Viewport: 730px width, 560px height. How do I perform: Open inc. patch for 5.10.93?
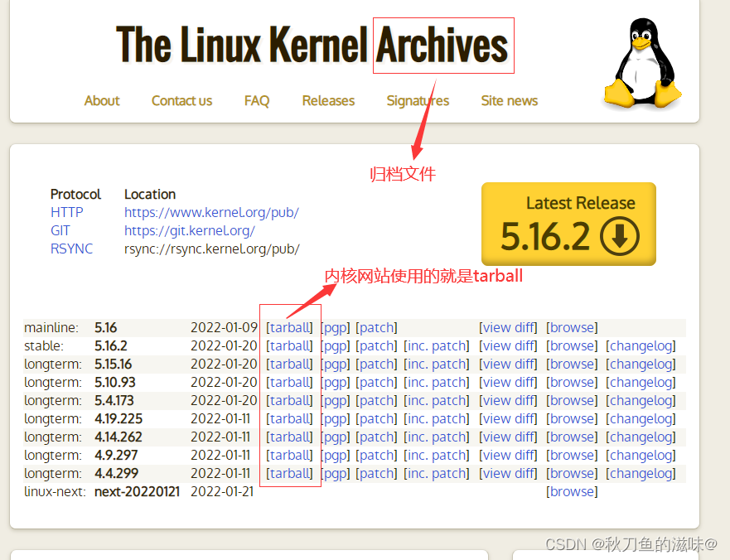coord(436,382)
